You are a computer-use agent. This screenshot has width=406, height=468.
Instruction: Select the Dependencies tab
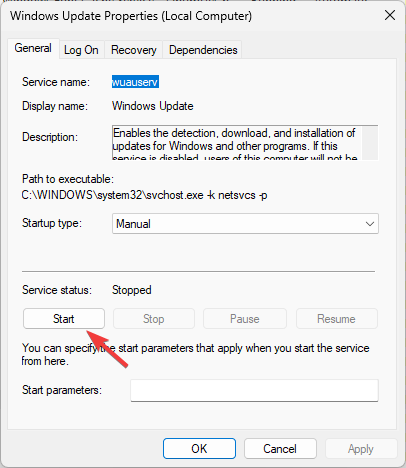click(203, 50)
